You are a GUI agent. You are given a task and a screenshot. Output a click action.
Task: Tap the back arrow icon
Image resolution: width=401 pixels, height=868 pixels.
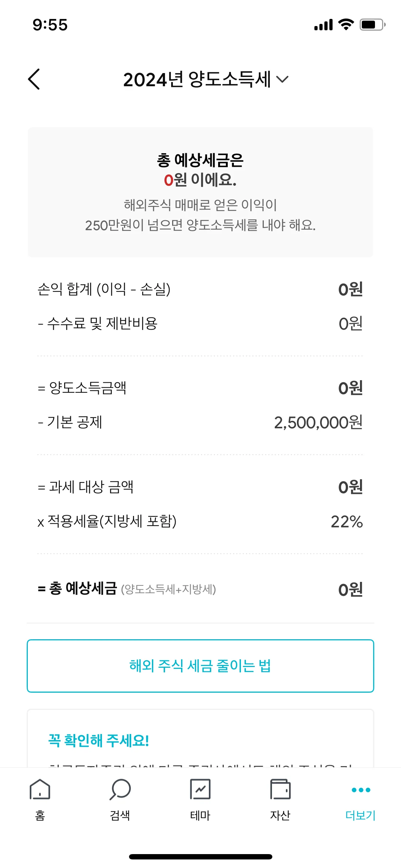(x=34, y=79)
